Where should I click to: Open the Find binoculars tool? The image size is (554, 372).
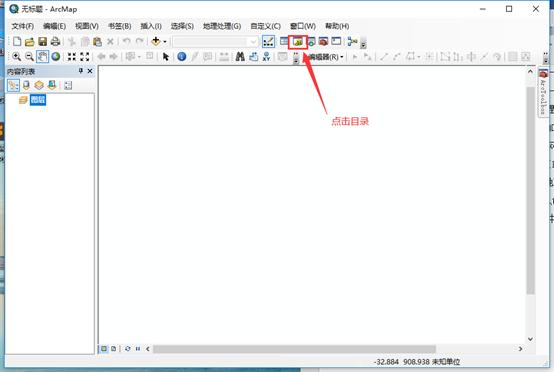(x=240, y=57)
